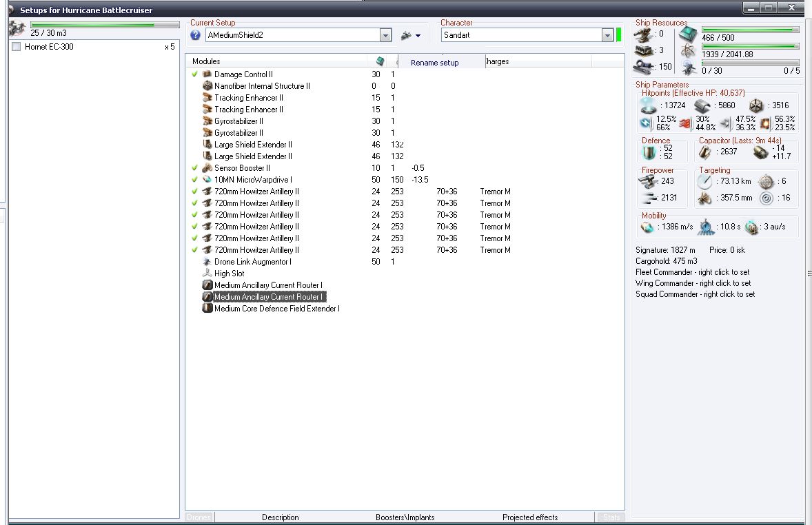Click the Cargohold: 475 m3 text

coord(666,261)
